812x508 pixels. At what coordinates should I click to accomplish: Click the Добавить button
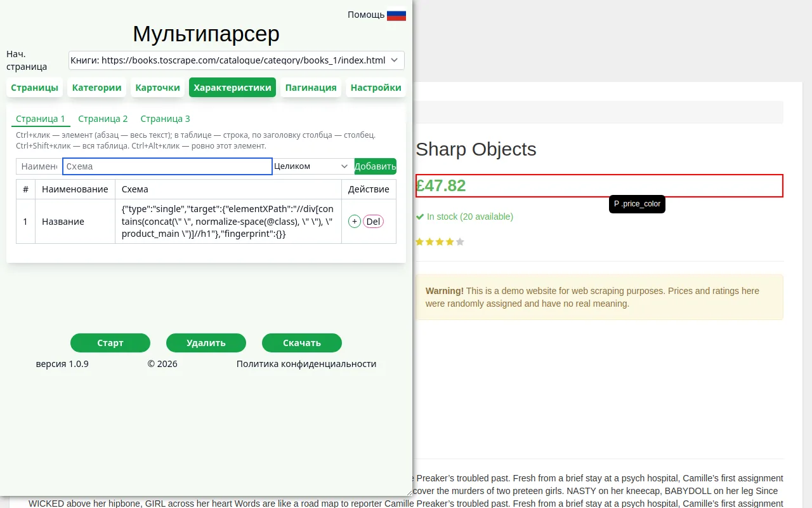pyautogui.click(x=376, y=166)
